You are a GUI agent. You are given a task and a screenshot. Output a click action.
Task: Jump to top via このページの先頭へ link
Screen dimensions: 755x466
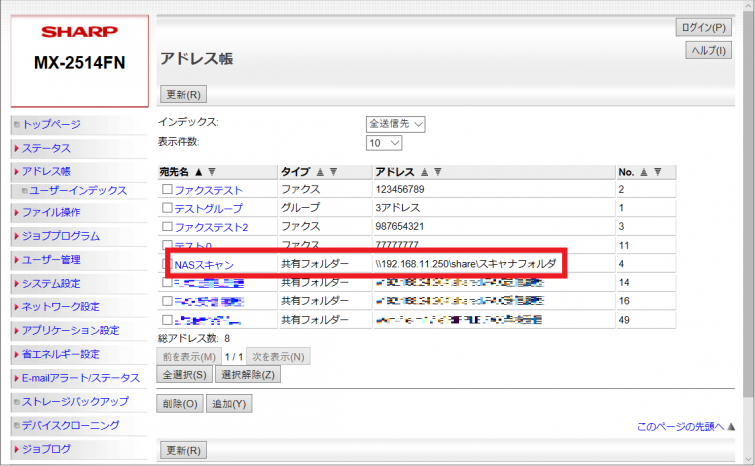[x=680, y=427]
